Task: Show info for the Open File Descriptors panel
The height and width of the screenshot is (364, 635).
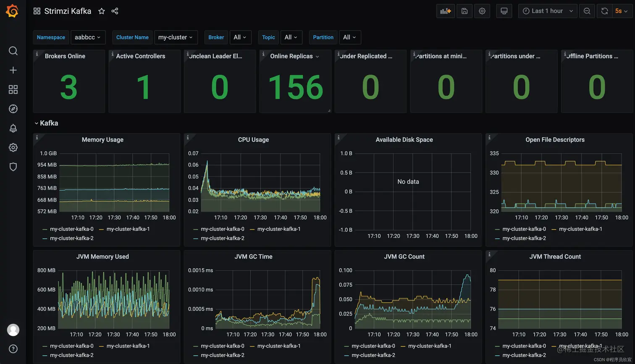Action: click(x=489, y=137)
